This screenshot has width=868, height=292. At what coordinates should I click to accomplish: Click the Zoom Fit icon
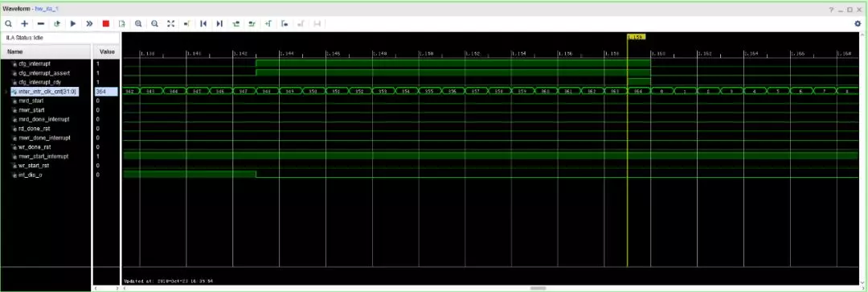(170, 24)
